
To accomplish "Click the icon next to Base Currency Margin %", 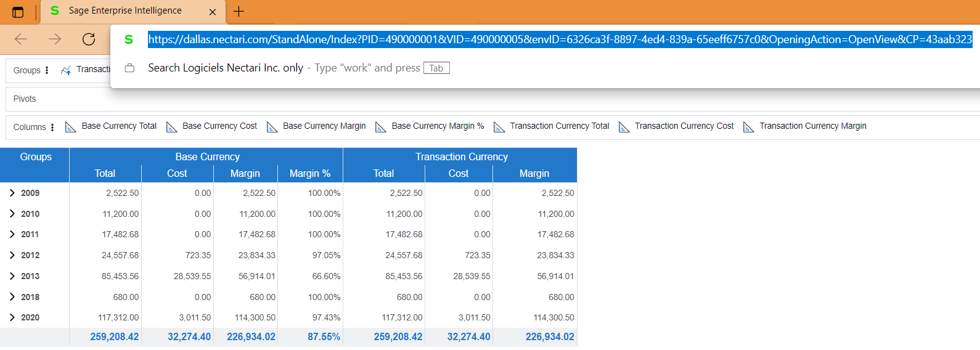I will (x=381, y=127).
